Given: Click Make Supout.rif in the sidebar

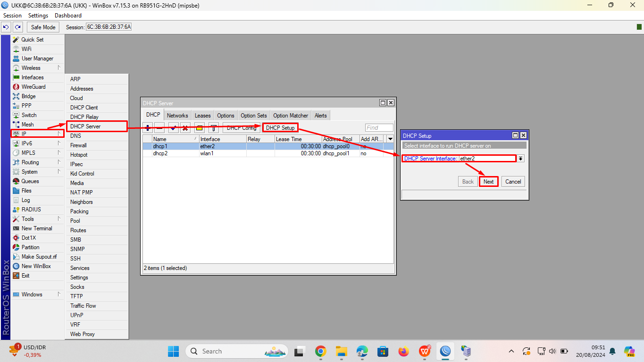Looking at the screenshot, I should 39,257.
